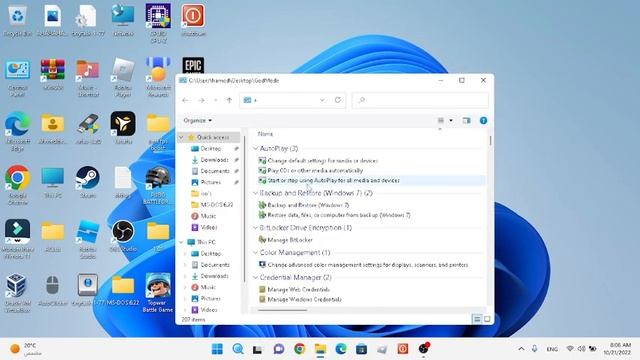Show hidden system tray icons
Image resolution: width=640 pixels, height=360 pixels.
[x=521, y=349]
